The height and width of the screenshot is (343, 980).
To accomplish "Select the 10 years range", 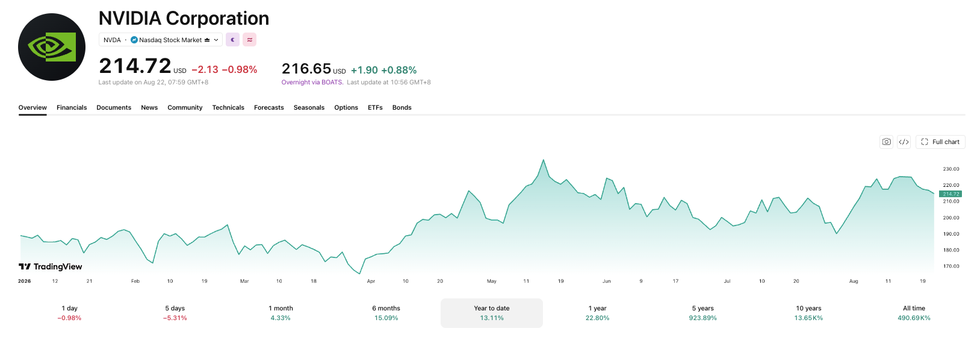I will 809,313.
